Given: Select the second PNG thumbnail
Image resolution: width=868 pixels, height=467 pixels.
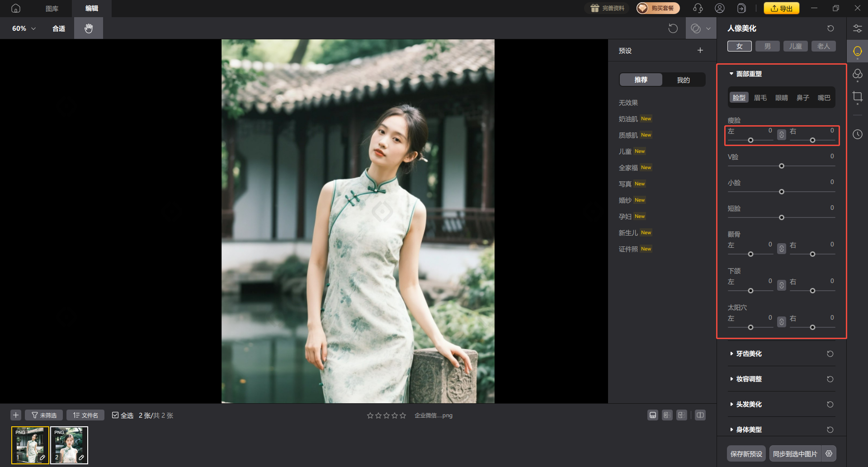Looking at the screenshot, I should [x=69, y=445].
